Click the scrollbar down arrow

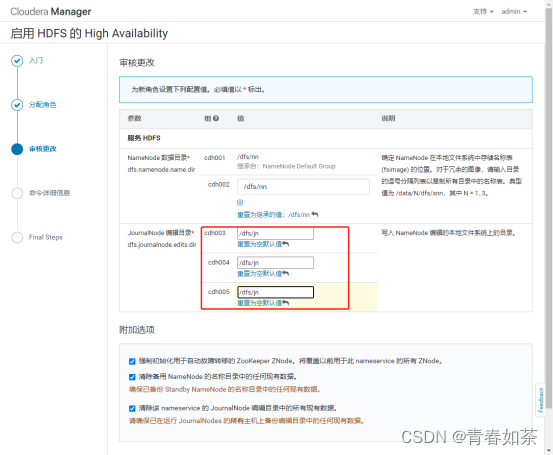click(x=549, y=450)
